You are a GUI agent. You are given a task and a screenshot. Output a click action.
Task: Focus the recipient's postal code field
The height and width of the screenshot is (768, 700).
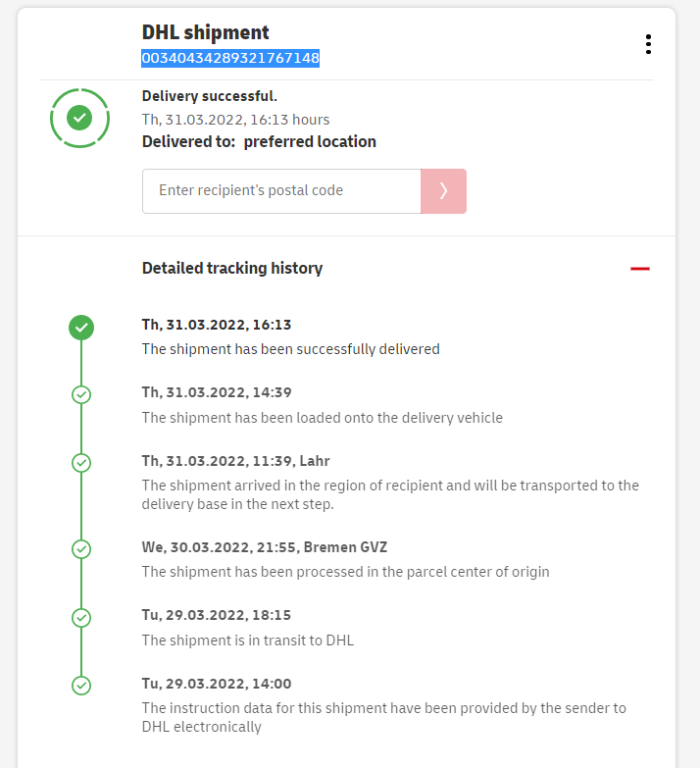[281, 190]
